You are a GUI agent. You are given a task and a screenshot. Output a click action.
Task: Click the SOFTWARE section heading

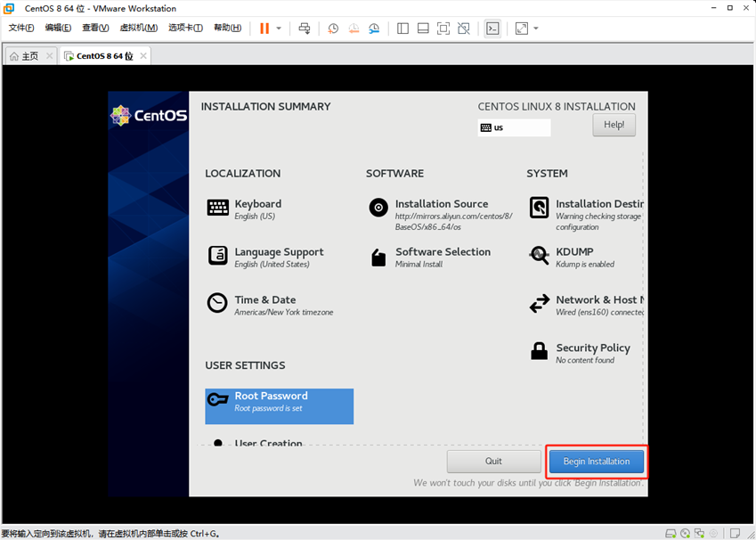[394, 173]
